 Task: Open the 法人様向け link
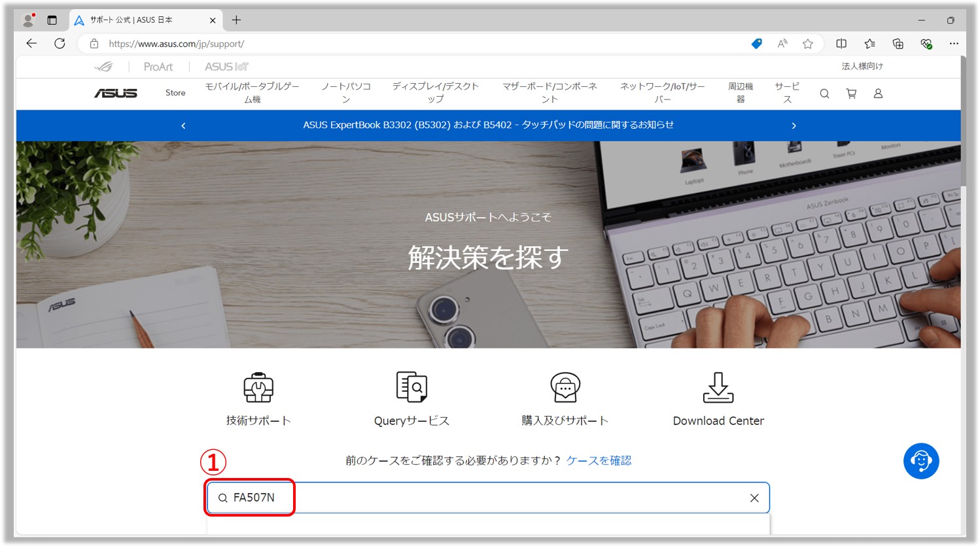(x=862, y=66)
